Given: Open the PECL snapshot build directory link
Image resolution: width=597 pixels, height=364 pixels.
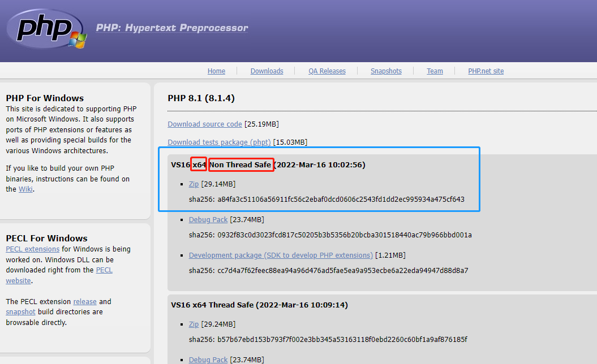Looking at the screenshot, I should coord(20,312).
